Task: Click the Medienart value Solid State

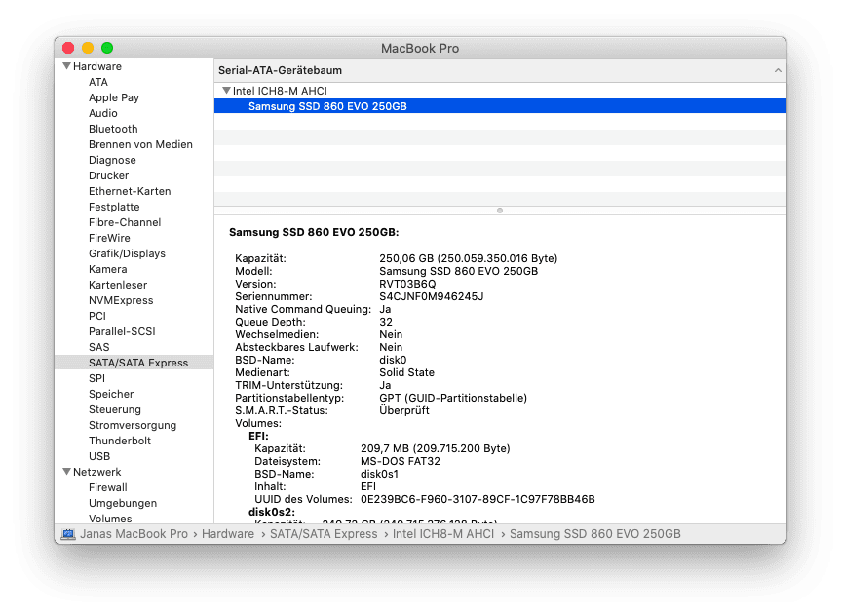Action: (406, 373)
